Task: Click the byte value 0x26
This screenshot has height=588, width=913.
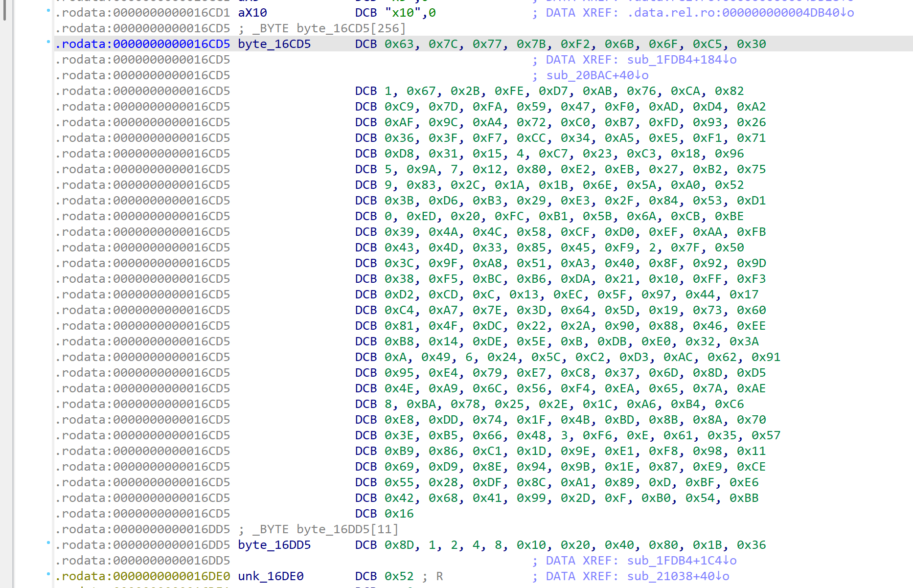Action: (752, 122)
